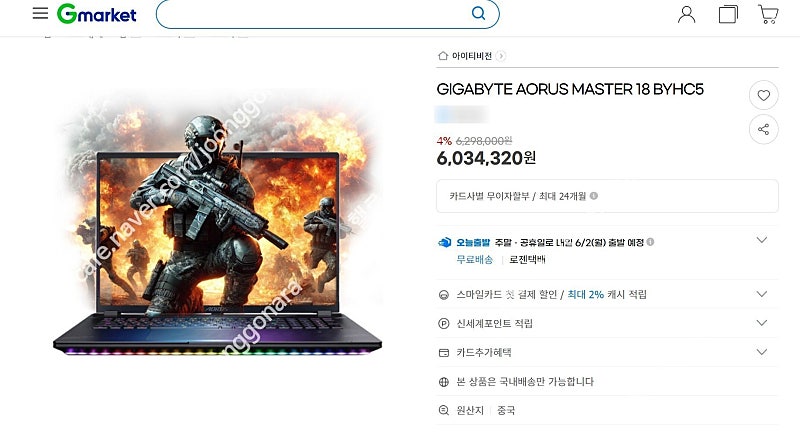Click the AORUS laptop product image
This screenshot has height=436, width=800.
(x=218, y=230)
